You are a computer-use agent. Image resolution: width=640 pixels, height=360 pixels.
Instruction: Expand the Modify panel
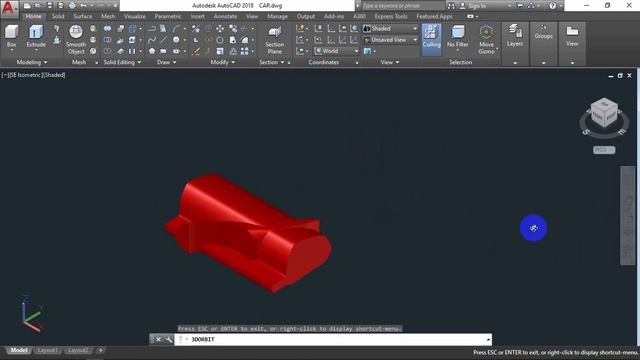point(222,62)
